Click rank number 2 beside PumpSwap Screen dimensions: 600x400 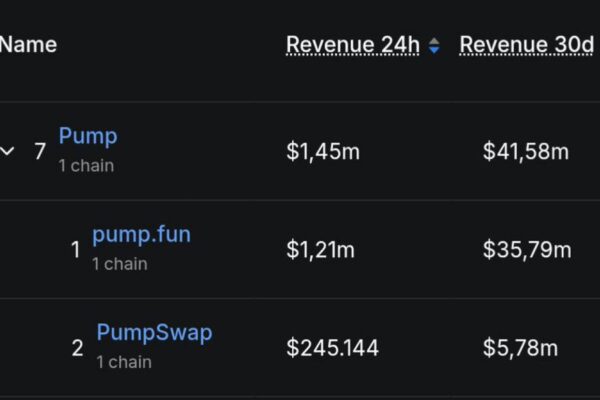click(77, 348)
